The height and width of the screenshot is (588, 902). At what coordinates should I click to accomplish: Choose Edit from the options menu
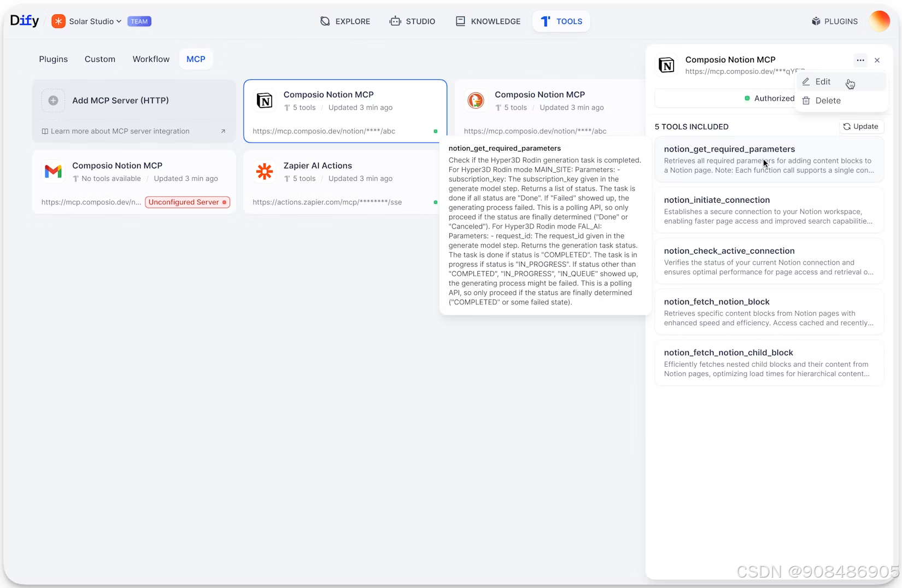click(x=841, y=82)
